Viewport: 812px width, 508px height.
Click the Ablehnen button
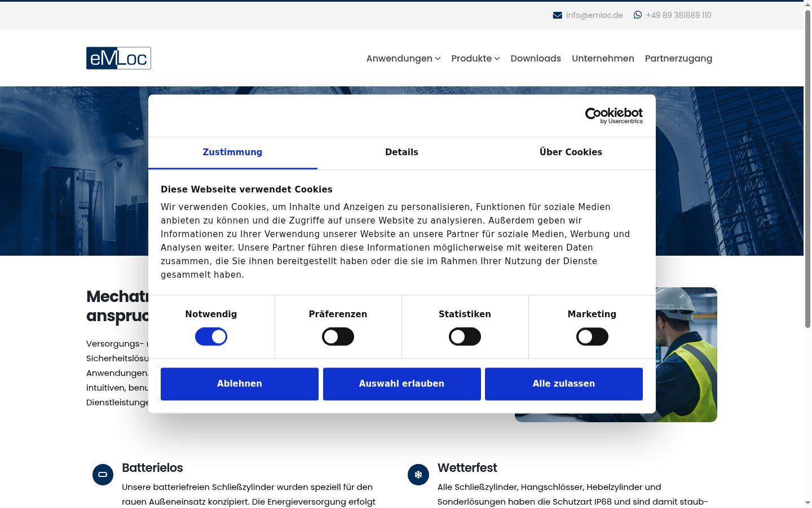pos(240,384)
